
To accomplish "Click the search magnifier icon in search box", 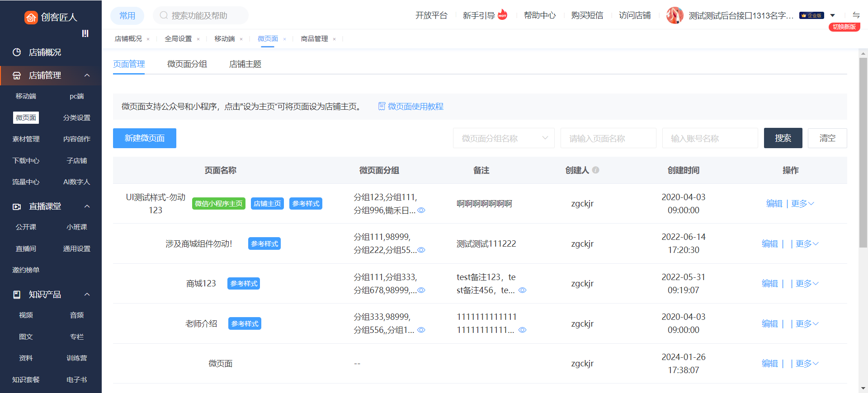I will click(x=164, y=15).
